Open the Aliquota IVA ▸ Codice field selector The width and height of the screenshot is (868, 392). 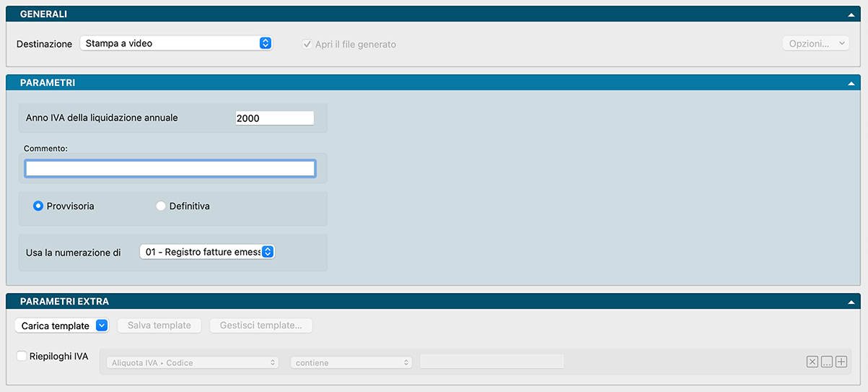(x=192, y=362)
